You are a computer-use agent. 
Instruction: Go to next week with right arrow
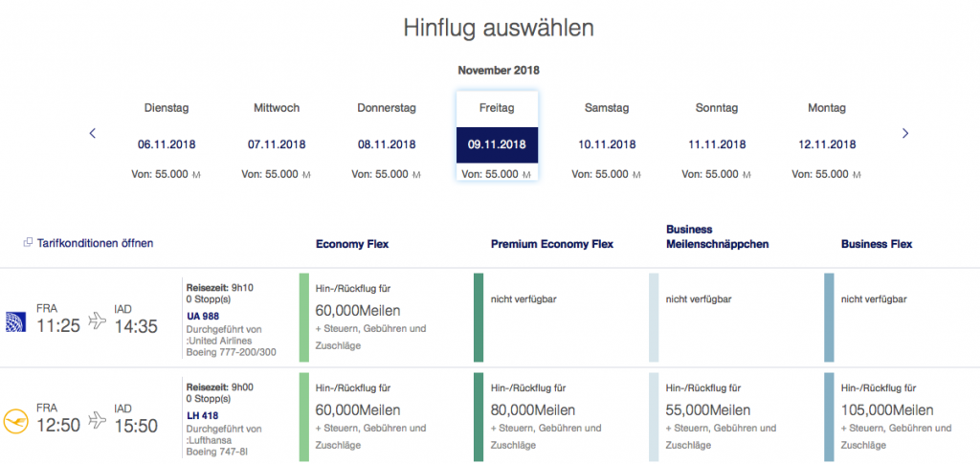(x=905, y=133)
